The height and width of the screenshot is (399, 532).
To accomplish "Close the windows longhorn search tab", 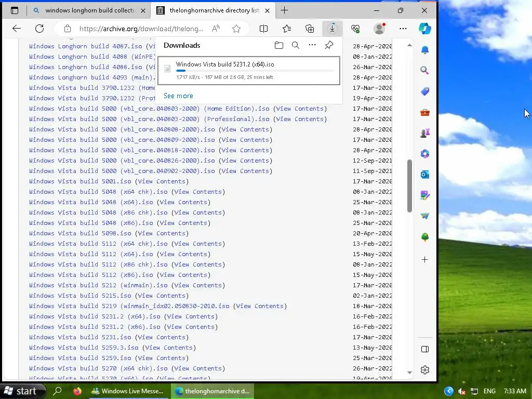I will click(143, 10).
